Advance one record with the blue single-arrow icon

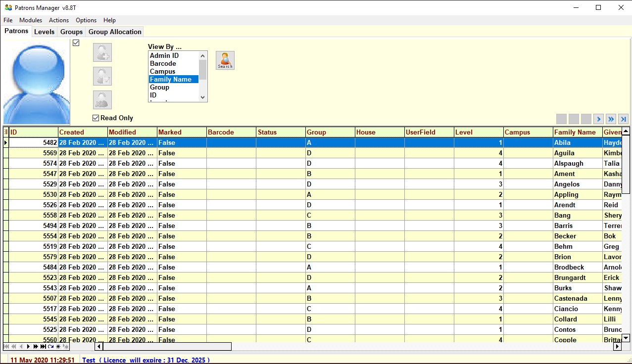[599, 119]
